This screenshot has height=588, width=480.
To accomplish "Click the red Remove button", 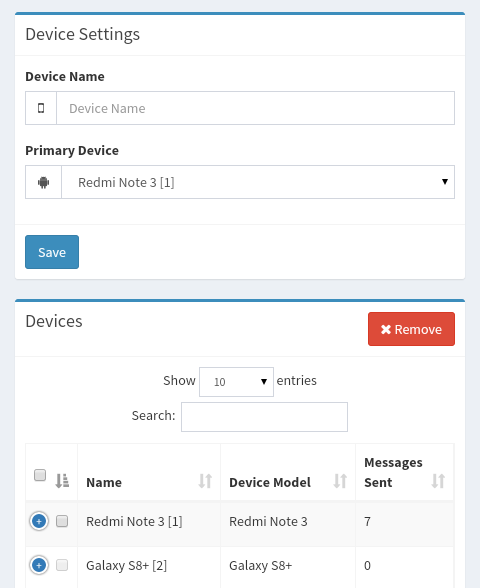I will coord(411,329).
